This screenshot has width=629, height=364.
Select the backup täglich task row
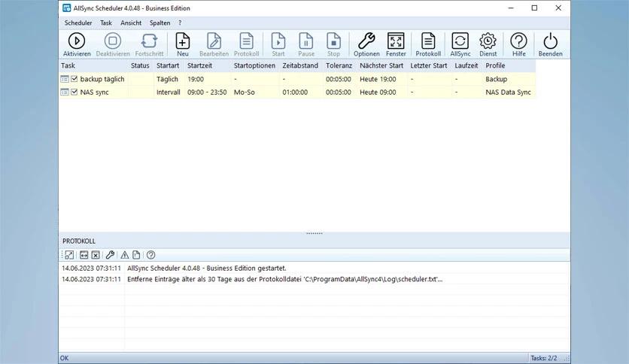tap(297, 80)
